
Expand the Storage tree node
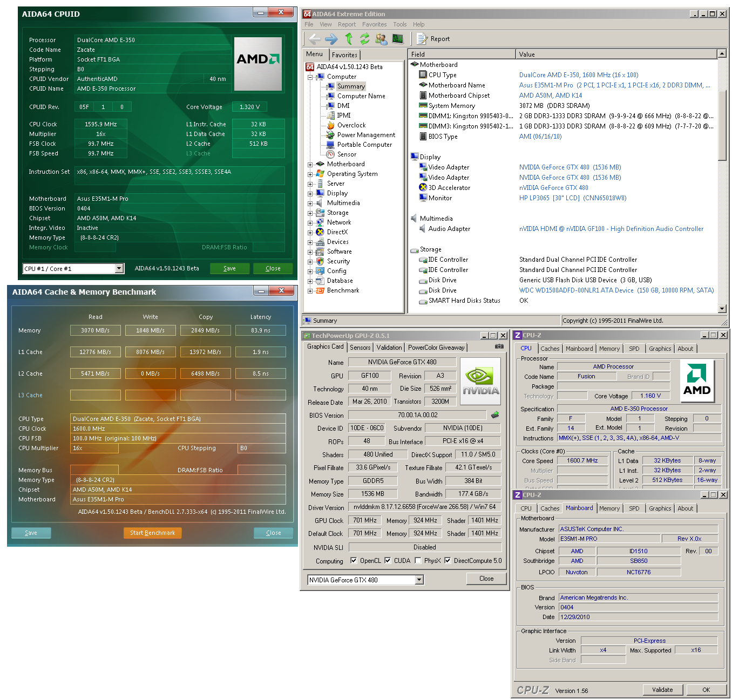point(310,213)
